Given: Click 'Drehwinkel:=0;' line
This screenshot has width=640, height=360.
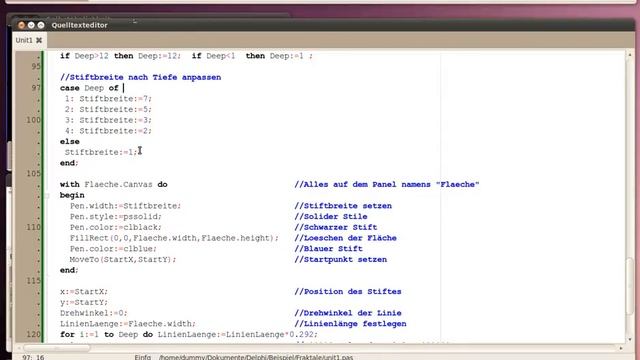Looking at the screenshot, I should click(x=94, y=313).
